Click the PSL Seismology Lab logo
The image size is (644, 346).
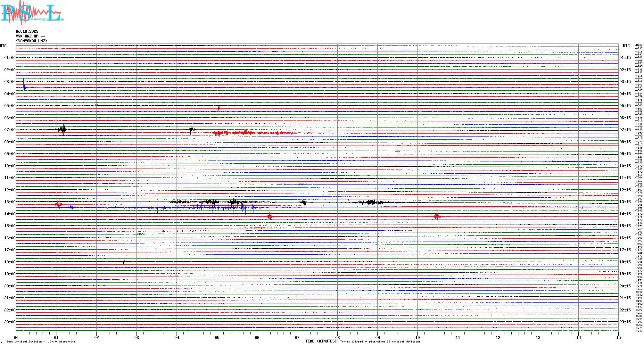tap(32, 13)
